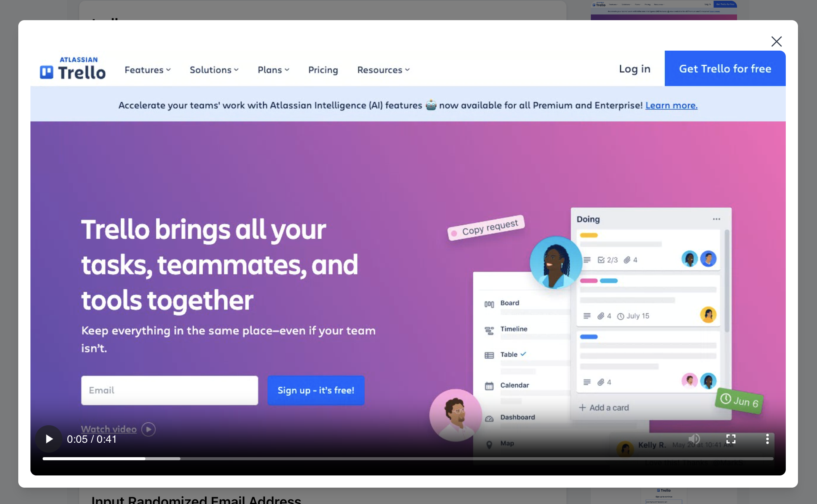The image size is (817, 504).
Task: Click the Doing list title
Action: coord(588,219)
